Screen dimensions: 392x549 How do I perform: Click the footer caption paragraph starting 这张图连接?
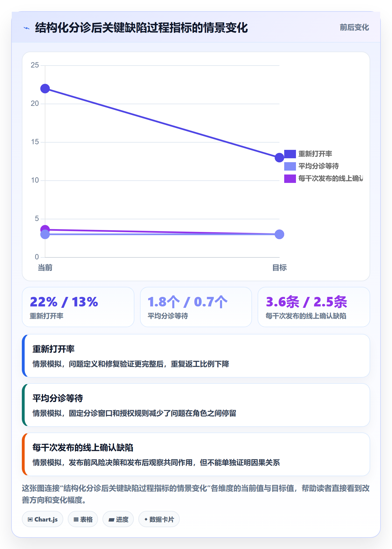click(x=196, y=494)
